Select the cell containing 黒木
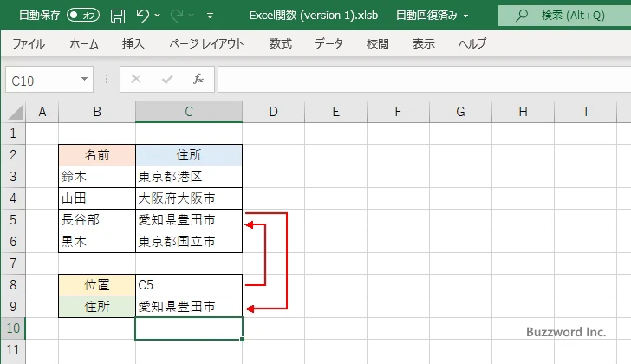Viewport: 631px width, 364px height. point(97,242)
